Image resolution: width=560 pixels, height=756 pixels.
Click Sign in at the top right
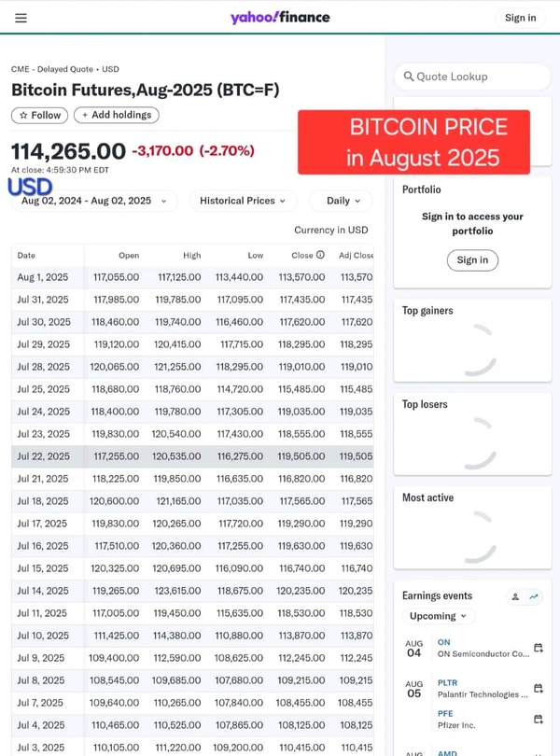click(x=520, y=18)
